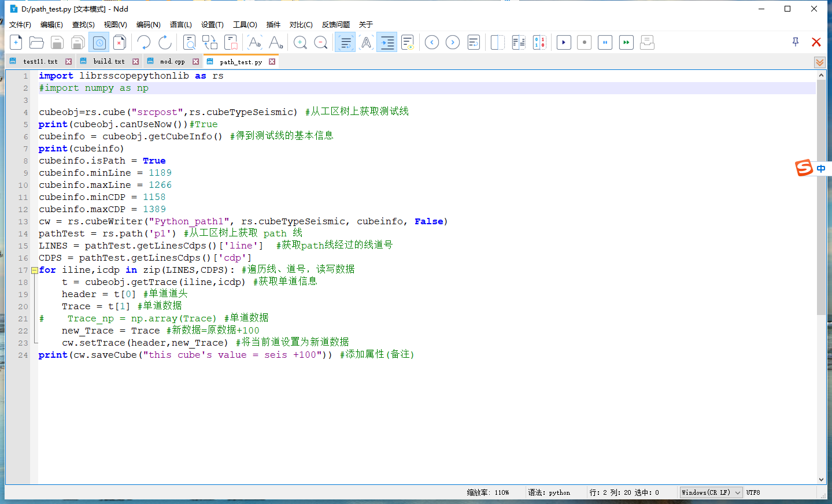Click the redo arrow icon
Viewport: 832px width, 504px height.
[165, 42]
